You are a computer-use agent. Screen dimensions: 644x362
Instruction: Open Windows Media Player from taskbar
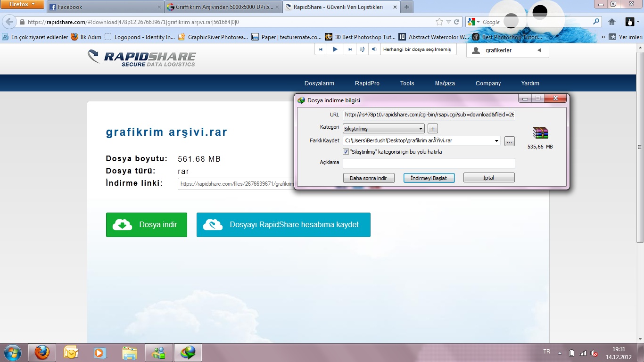point(99,353)
